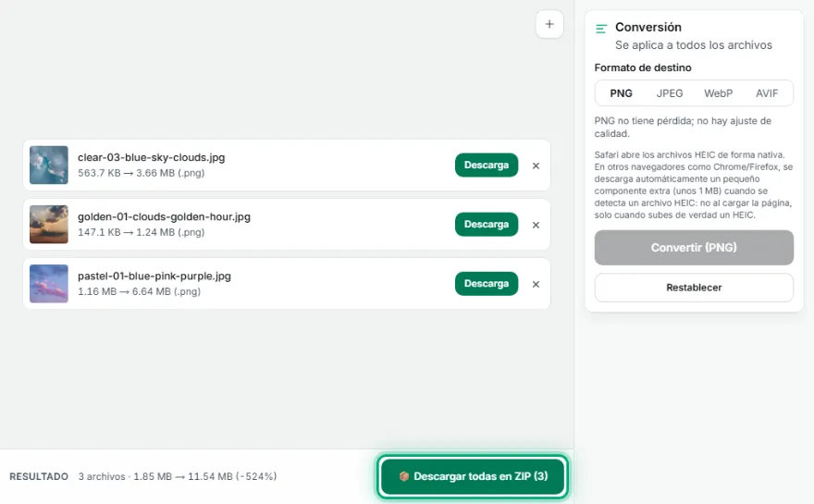The image size is (814, 504).
Task: Click the Convertir (PNG) button
Action: 694,248
